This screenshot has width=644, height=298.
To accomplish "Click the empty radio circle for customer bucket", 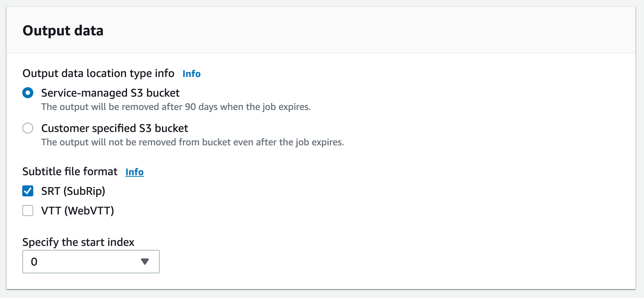I will tap(28, 128).
